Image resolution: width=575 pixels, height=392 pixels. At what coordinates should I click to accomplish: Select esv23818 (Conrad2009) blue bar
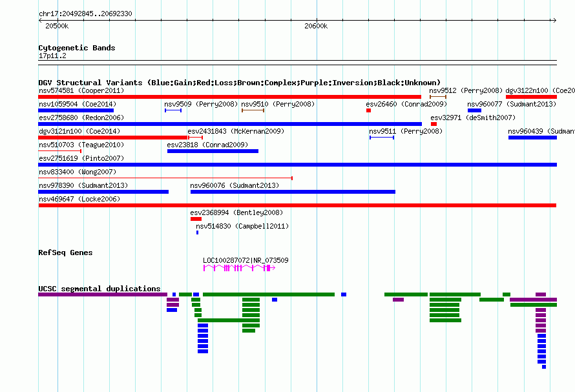click(213, 151)
